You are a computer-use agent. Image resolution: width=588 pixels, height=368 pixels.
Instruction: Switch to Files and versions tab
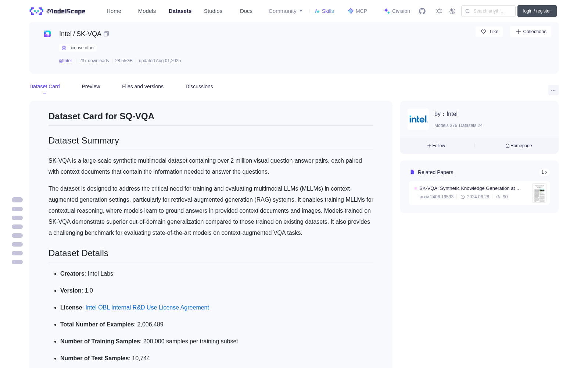click(x=143, y=86)
